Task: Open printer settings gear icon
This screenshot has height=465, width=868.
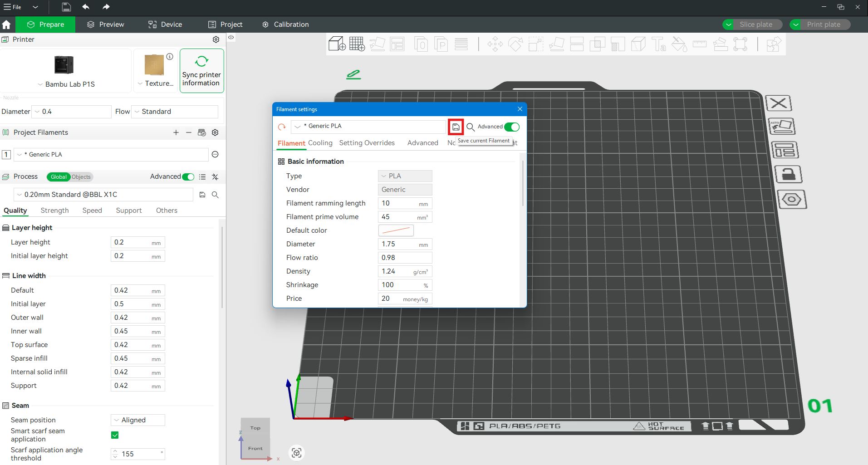Action: 216,39
